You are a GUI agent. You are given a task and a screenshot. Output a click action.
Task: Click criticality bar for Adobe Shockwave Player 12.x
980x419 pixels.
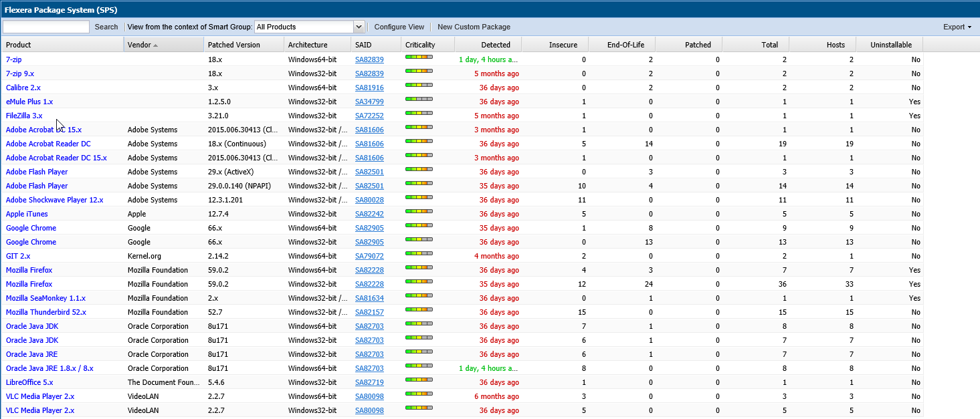419,198
